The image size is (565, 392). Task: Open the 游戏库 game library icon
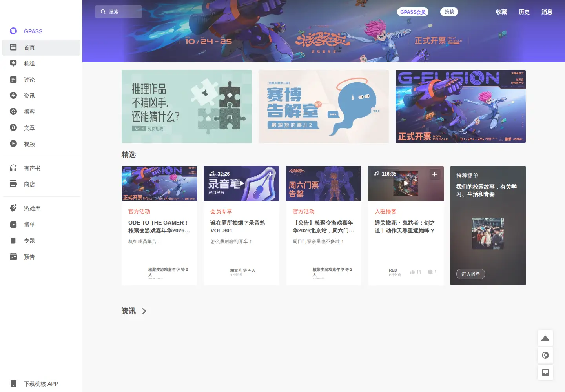tap(13, 208)
